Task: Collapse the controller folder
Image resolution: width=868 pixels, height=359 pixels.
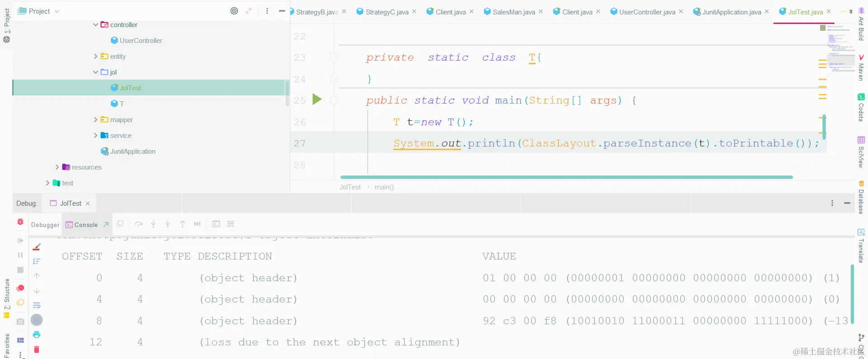Action: [x=95, y=25]
